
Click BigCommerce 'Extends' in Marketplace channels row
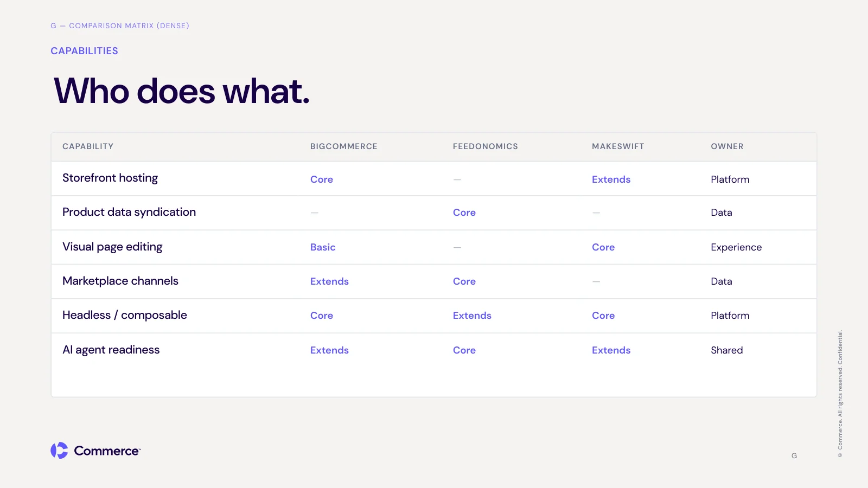coord(329,281)
